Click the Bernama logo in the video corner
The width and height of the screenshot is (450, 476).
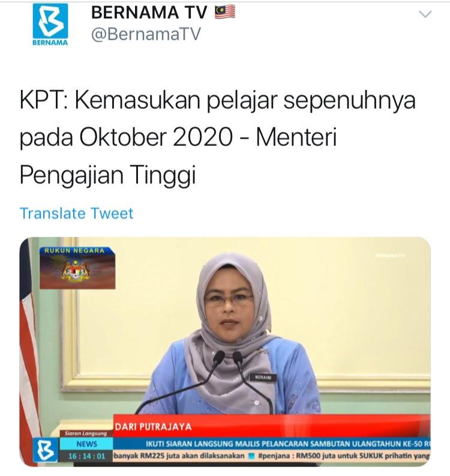point(45,450)
